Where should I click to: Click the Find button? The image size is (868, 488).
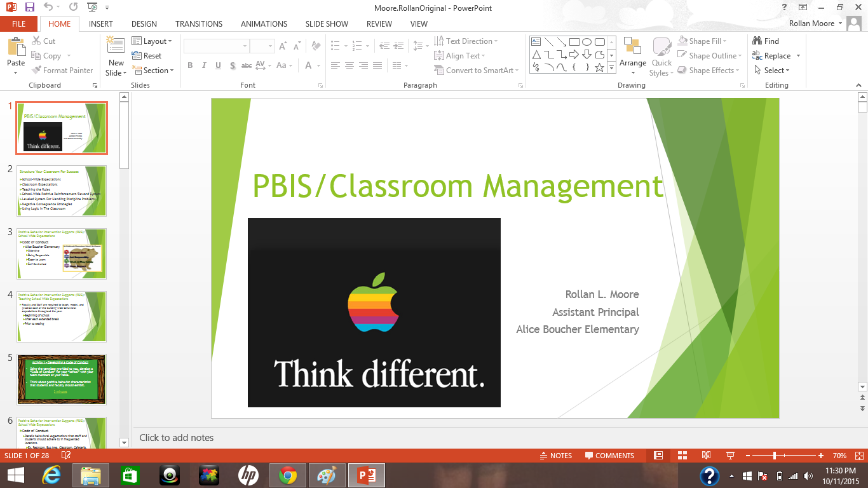(766, 41)
